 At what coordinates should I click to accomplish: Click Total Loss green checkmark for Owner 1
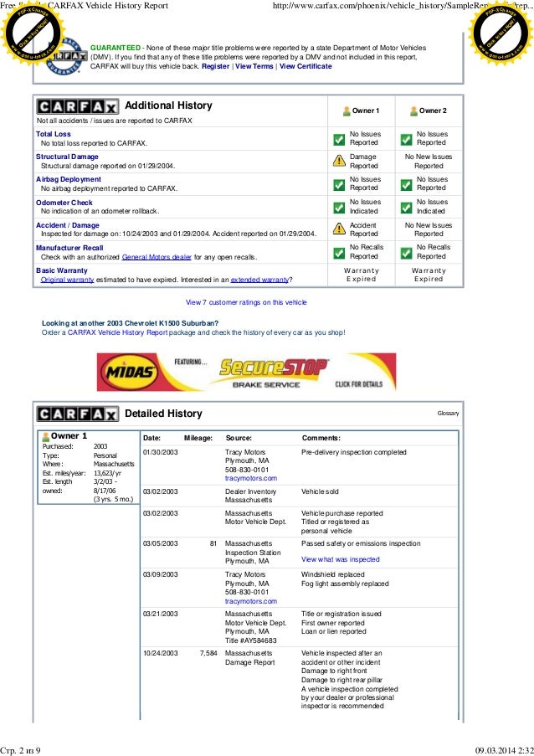[339, 139]
